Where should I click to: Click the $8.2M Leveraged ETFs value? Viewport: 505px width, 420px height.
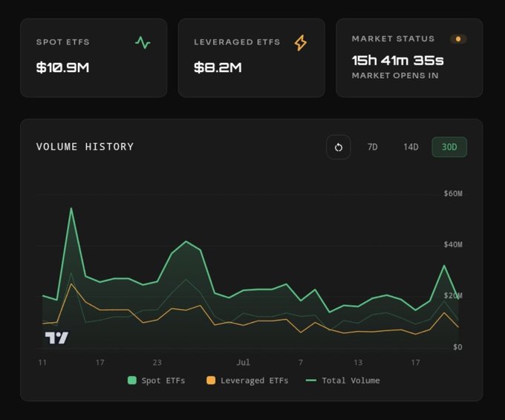coord(218,68)
